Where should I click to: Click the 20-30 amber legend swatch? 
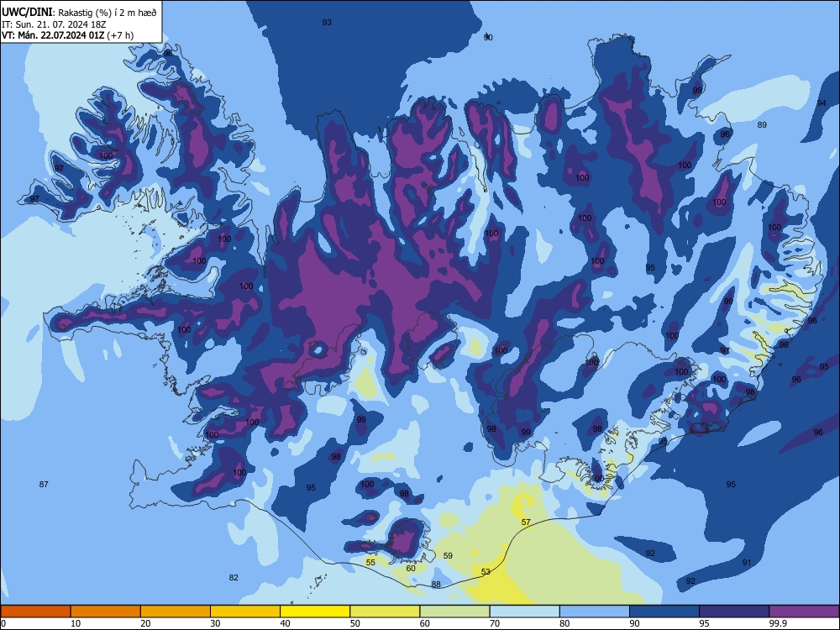[176, 612]
